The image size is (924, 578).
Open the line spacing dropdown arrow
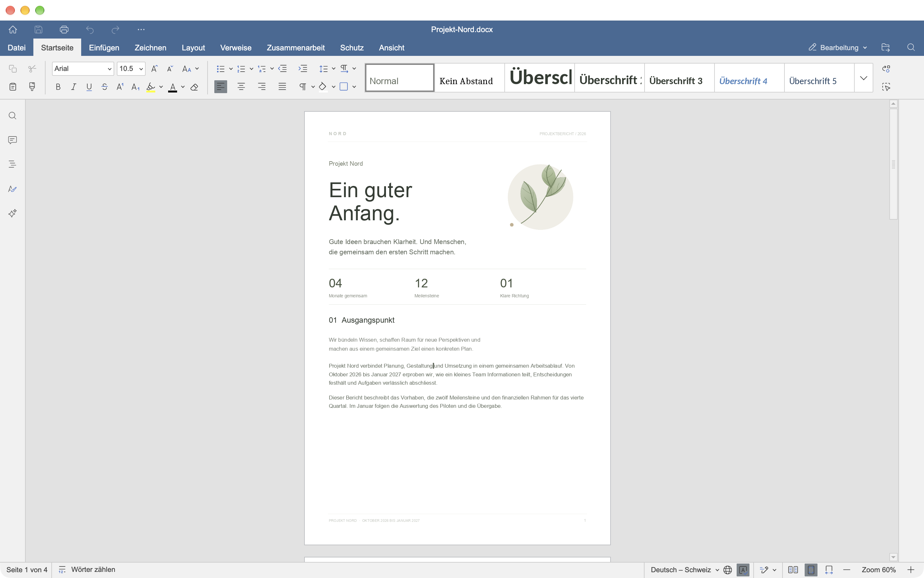[x=333, y=69]
